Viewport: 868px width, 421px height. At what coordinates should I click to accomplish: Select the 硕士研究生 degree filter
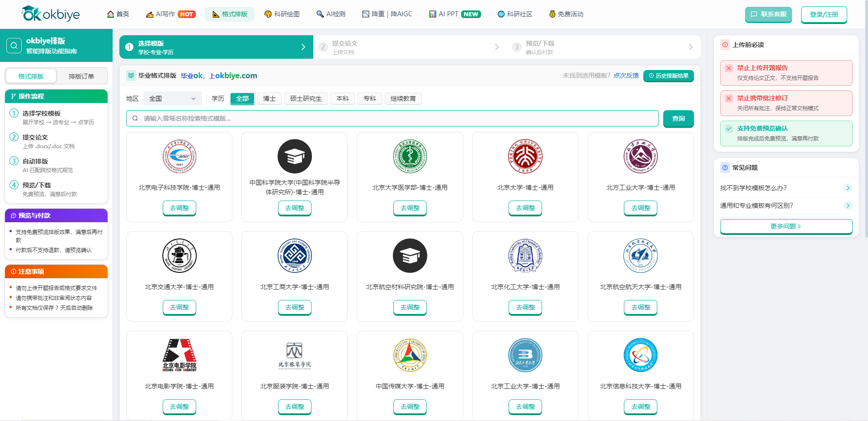pos(306,98)
